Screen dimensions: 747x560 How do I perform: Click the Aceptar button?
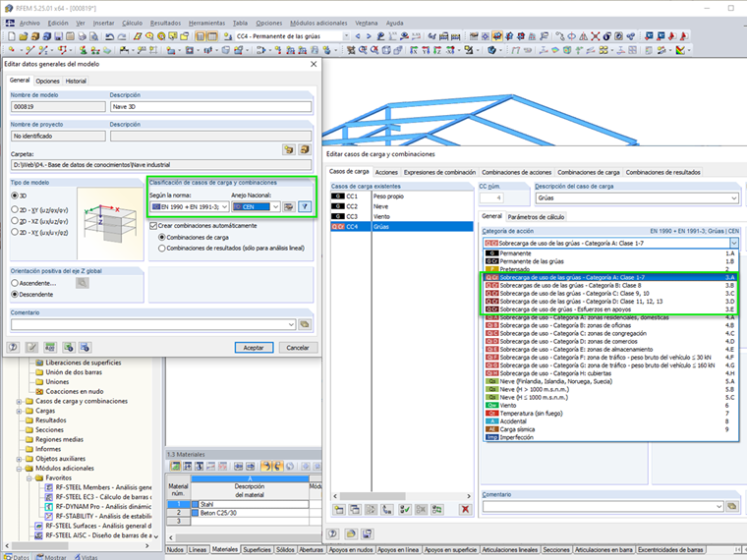254,348
